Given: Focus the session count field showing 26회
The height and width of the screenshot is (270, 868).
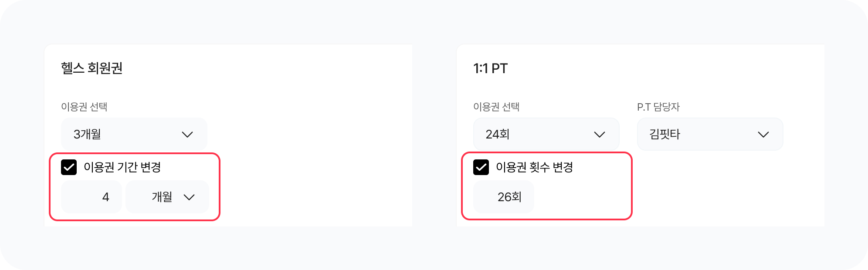Looking at the screenshot, I should click(504, 197).
